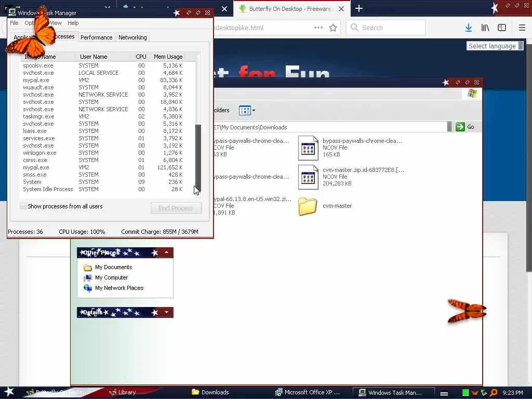Open the Select language dropdown
The height and width of the screenshot is (399, 532).
point(495,46)
